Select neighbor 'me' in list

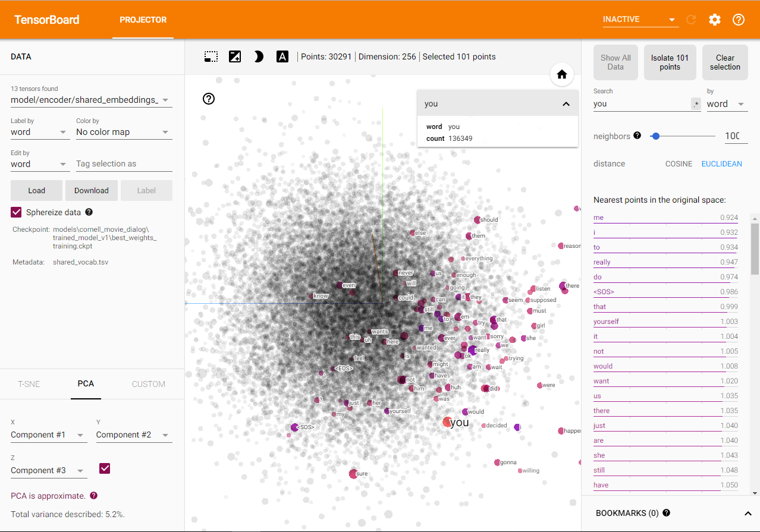[665, 218]
